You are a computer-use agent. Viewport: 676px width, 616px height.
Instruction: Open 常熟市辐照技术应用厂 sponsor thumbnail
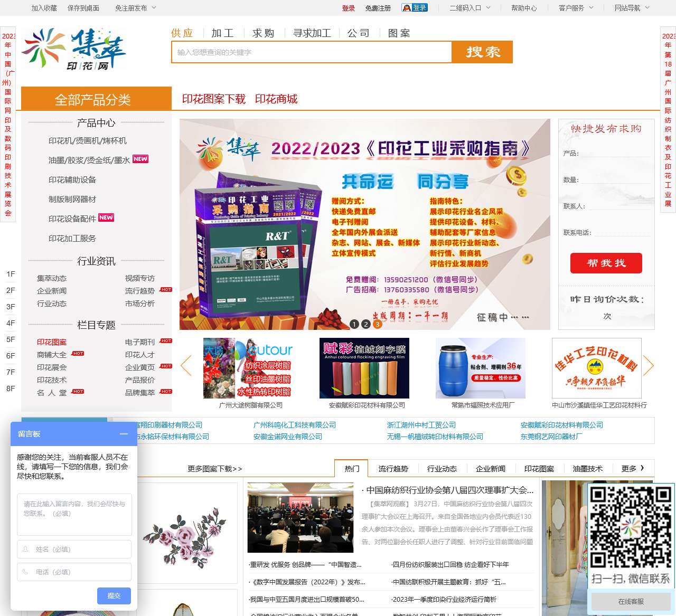click(481, 368)
